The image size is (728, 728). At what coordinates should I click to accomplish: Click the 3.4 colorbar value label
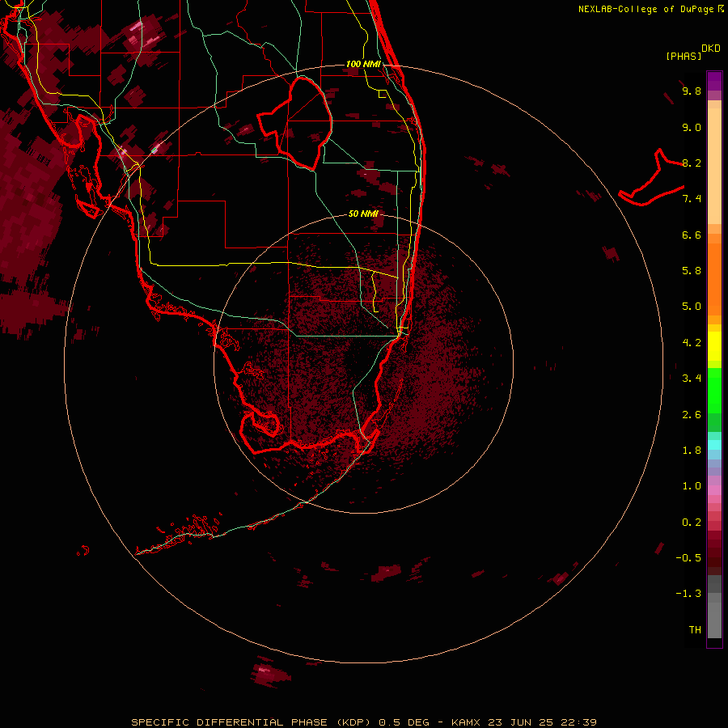tap(692, 379)
